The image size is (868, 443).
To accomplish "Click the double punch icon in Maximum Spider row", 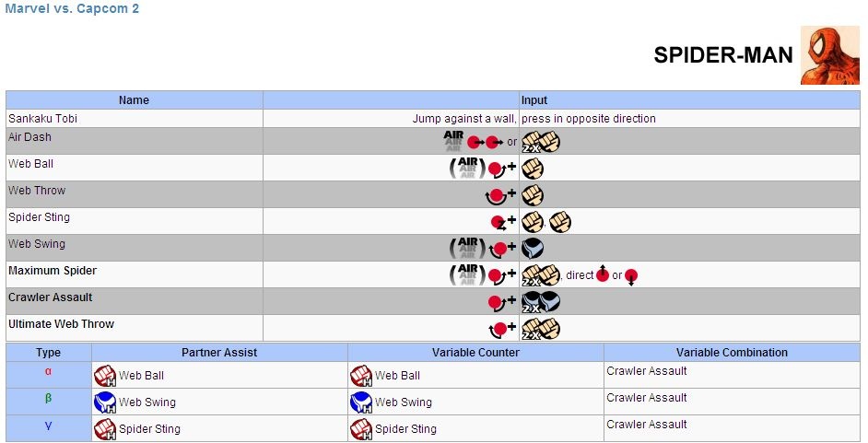I will (x=541, y=274).
